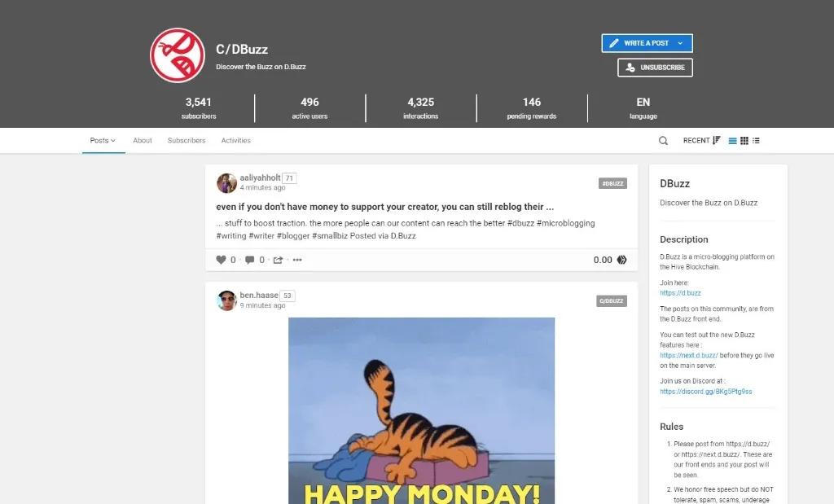The width and height of the screenshot is (834, 504).
Task: Click the Write a Post button
Action: tap(647, 43)
